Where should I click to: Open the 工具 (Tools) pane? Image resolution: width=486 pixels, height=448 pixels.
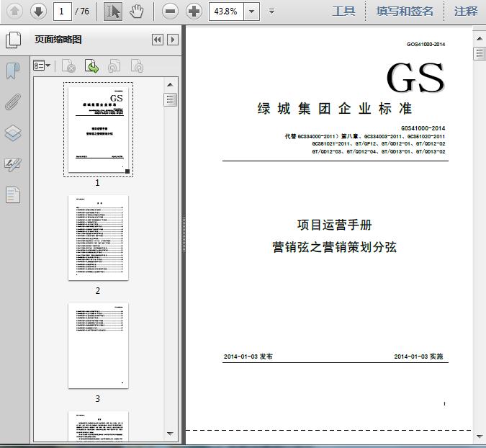tap(343, 12)
